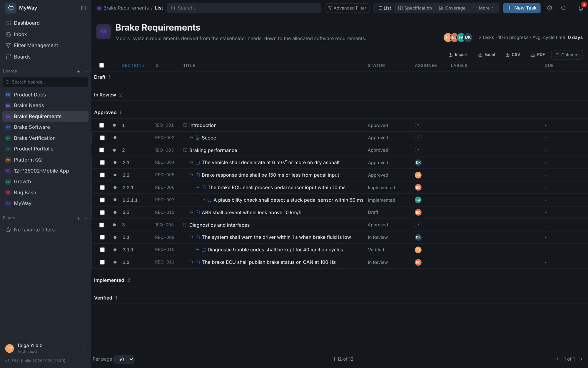Image resolution: width=588 pixels, height=368 pixels.
Task: Click TY avatar on REQ-010 row
Action: coord(418,250)
